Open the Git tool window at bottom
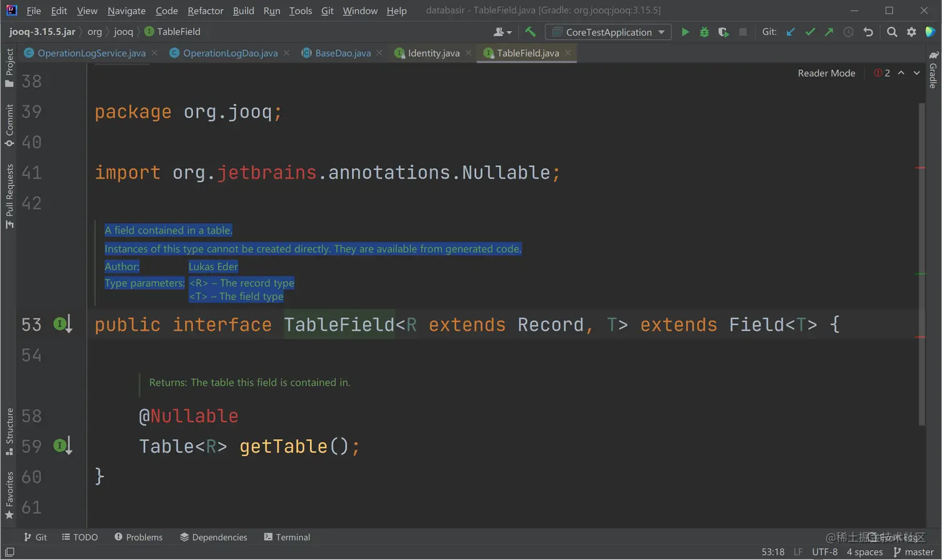Screen dimensions: 942x560 [36, 537]
